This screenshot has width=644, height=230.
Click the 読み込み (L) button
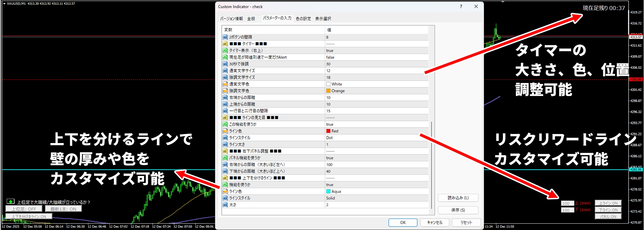458,198
